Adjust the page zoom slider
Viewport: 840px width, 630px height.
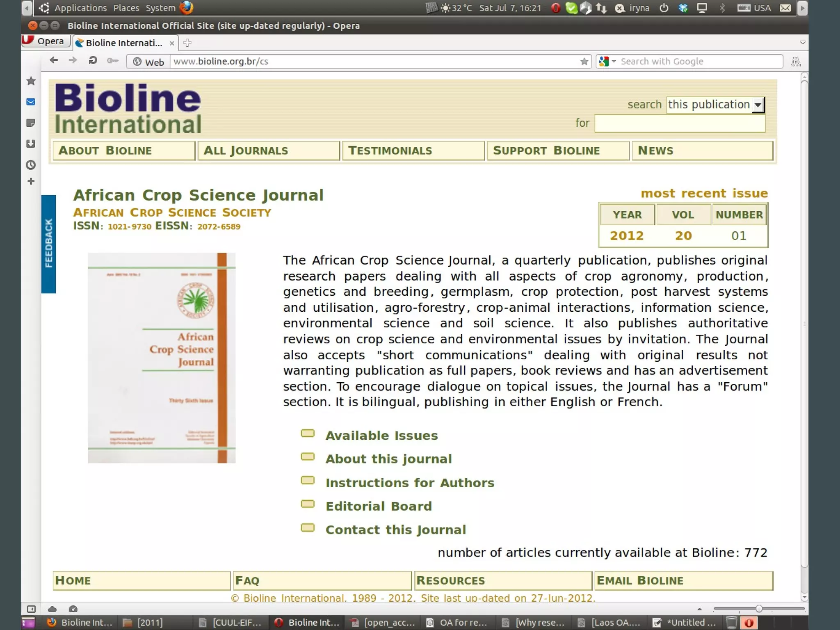tap(759, 609)
